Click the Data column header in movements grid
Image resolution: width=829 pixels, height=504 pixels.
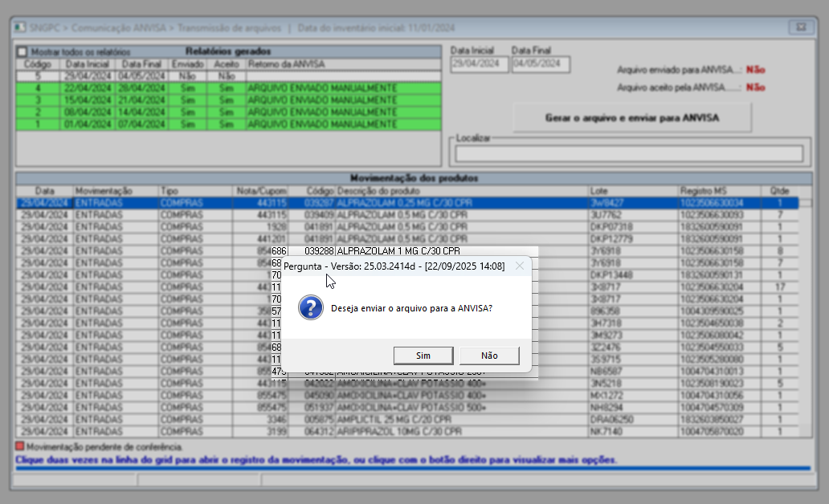coord(45,191)
